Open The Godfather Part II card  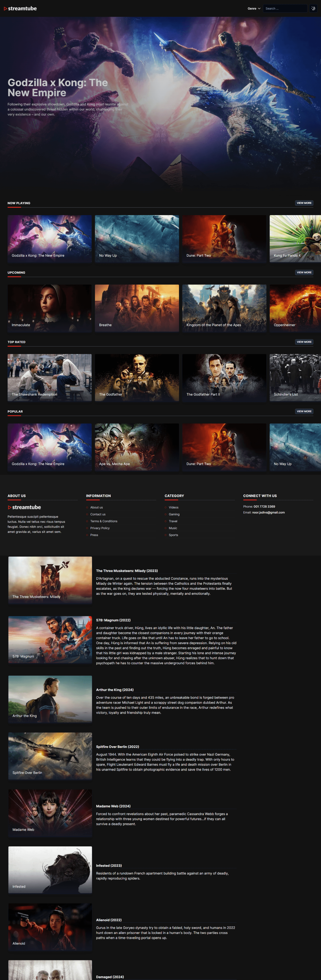tap(224, 377)
